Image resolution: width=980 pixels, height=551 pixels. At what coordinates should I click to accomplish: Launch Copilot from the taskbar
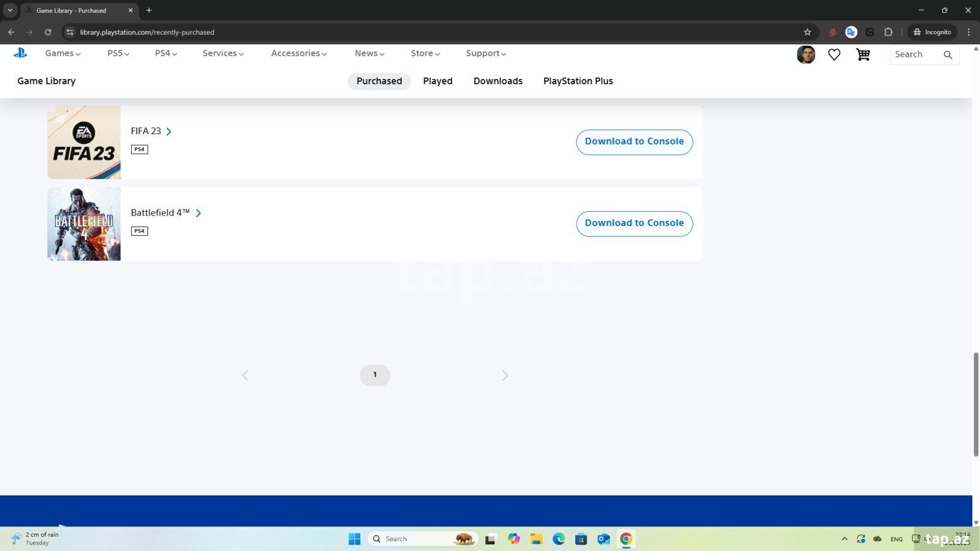click(x=513, y=539)
